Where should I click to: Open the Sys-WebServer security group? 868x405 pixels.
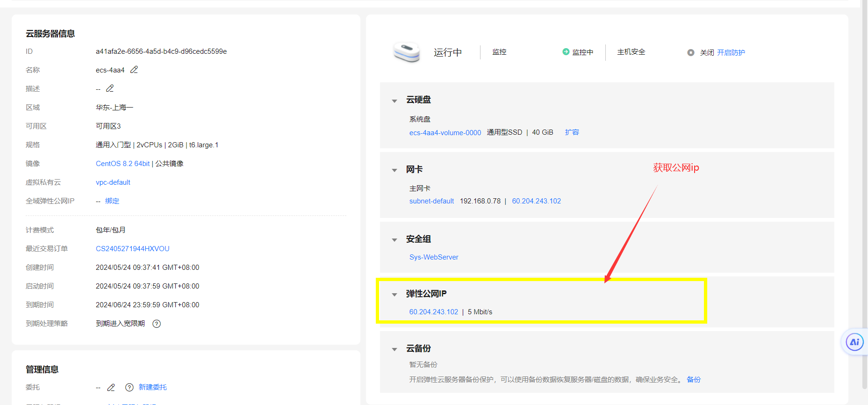[434, 257]
